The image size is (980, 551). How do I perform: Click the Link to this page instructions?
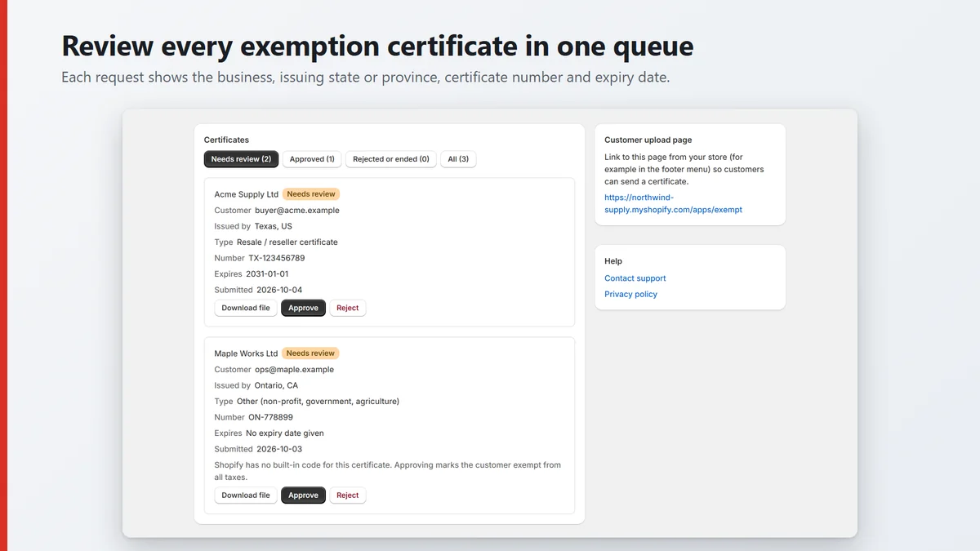[x=684, y=169]
